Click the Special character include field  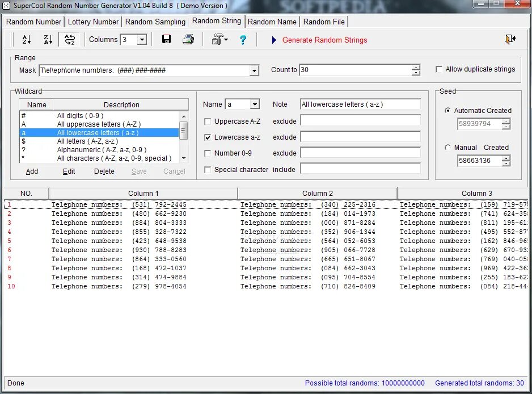(360, 169)
